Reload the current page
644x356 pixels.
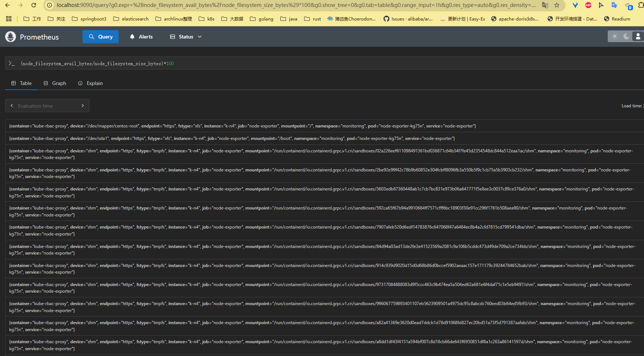click(34, 5)
